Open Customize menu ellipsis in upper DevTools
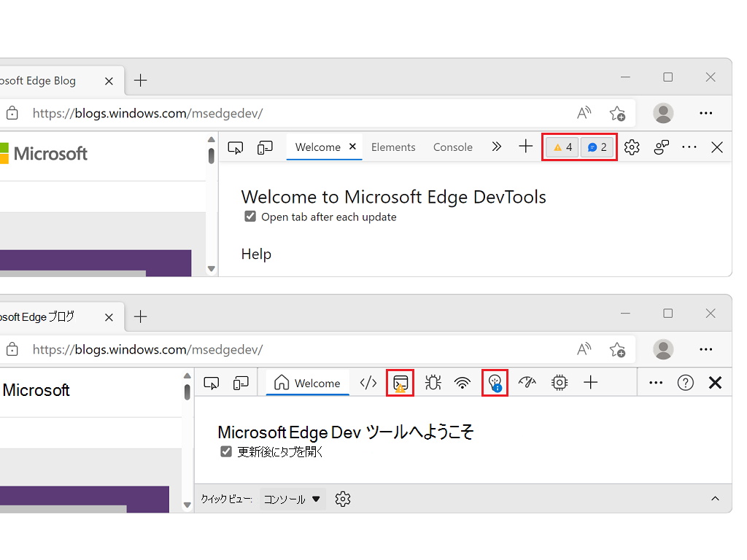 (689, 147)
